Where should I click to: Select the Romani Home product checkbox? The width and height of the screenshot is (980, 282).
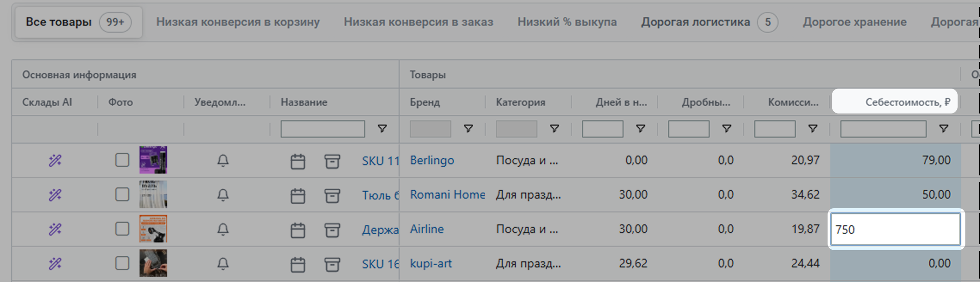(122, 194)
